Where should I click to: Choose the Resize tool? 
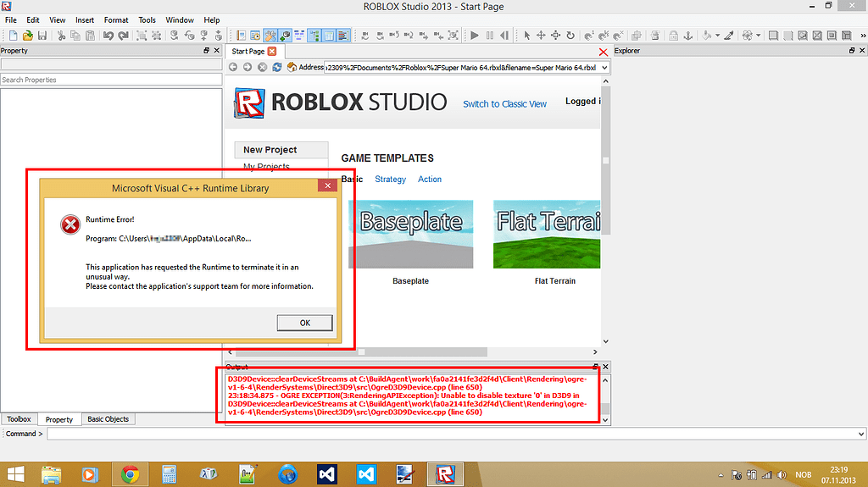tap(556, 36)
